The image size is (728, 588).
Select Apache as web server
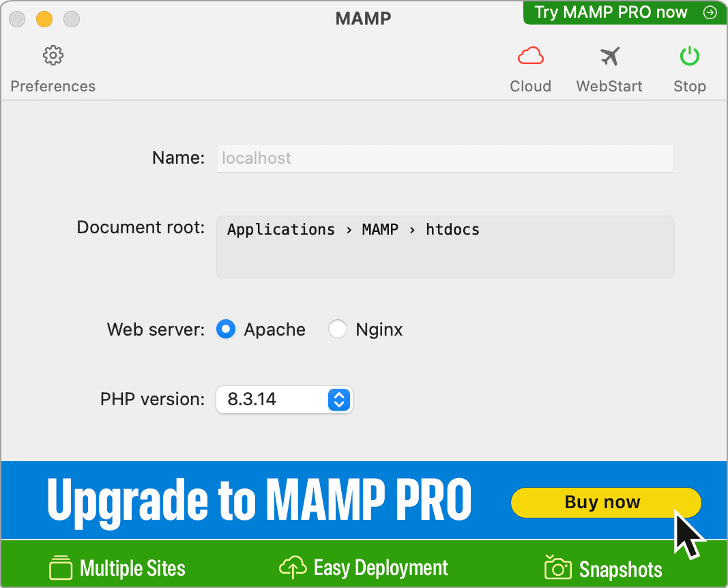[x=226, y=329]
